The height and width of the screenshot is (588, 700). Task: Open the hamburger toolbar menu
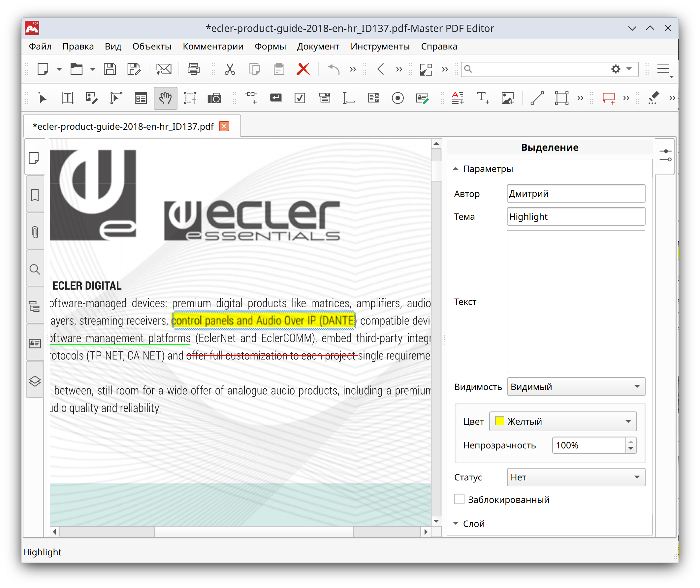664,69
